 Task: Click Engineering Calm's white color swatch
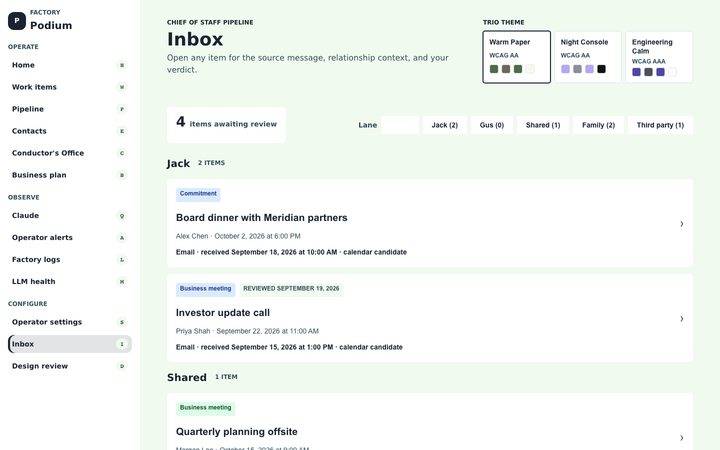(672, 72)
